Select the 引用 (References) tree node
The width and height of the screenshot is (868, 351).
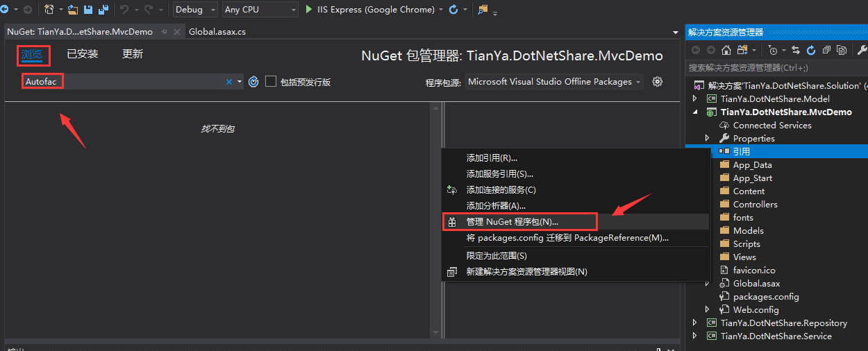[741, 151]
